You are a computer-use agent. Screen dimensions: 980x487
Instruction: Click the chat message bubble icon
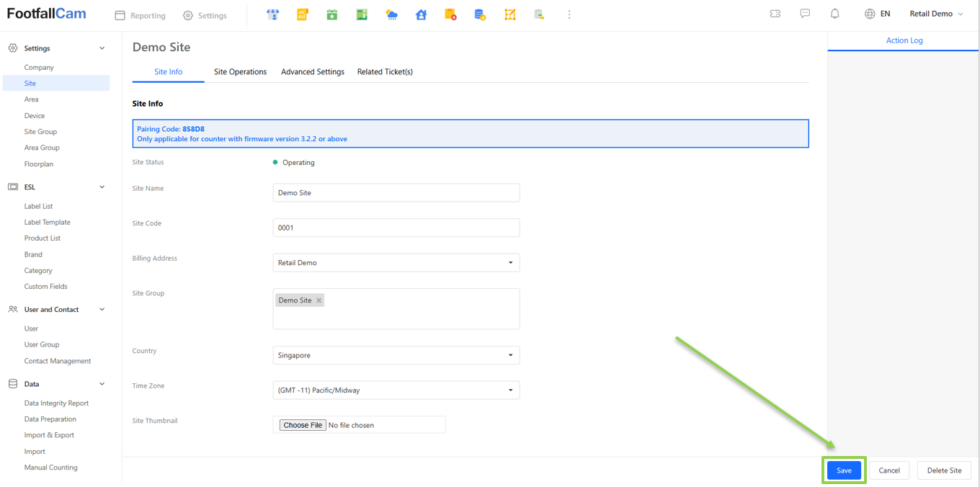point(805,14)
